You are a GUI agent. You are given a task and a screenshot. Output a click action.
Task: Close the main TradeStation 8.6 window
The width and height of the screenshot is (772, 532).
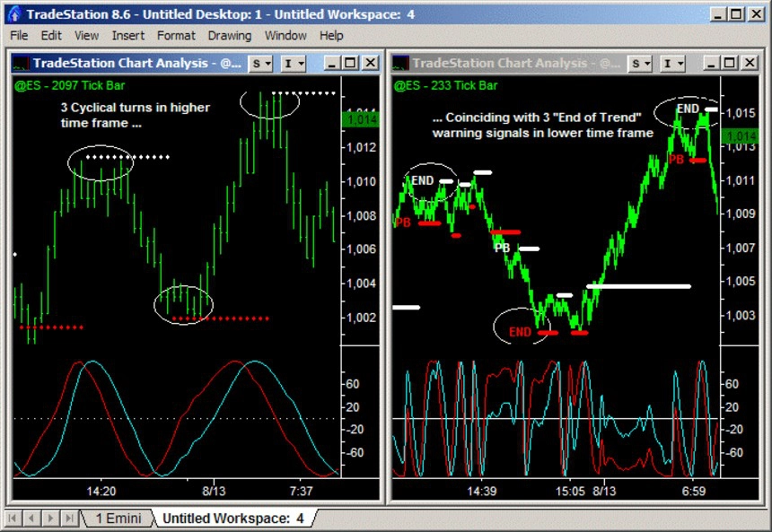757,14
